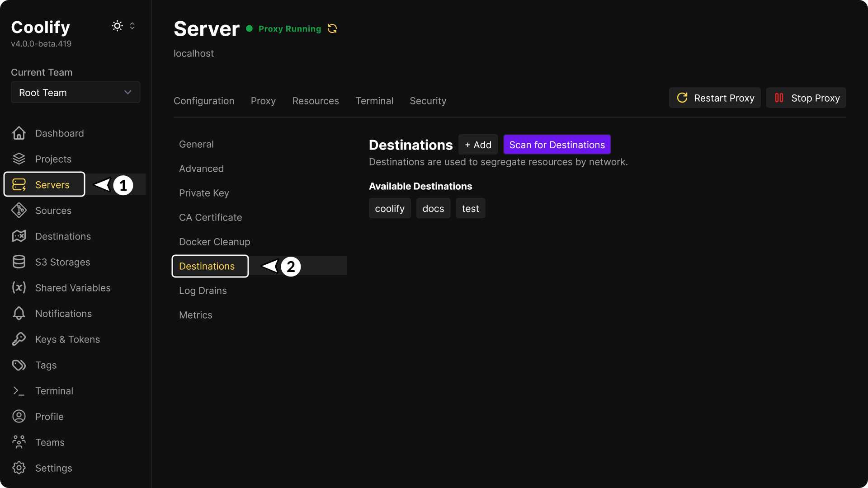This screenshot has height=488, width=868.
Task: Click the Restart Proxy button
Action: [x=715, y=98]
